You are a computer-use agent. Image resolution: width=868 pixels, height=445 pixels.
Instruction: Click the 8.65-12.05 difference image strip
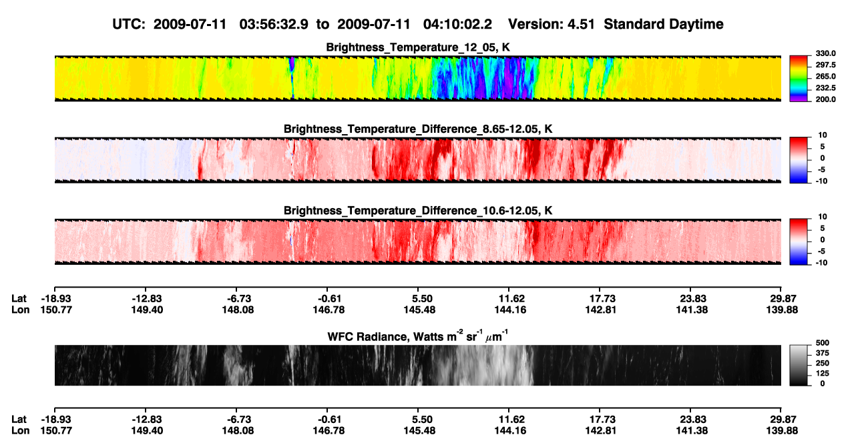pyautogui.click(x=417, y=160)
